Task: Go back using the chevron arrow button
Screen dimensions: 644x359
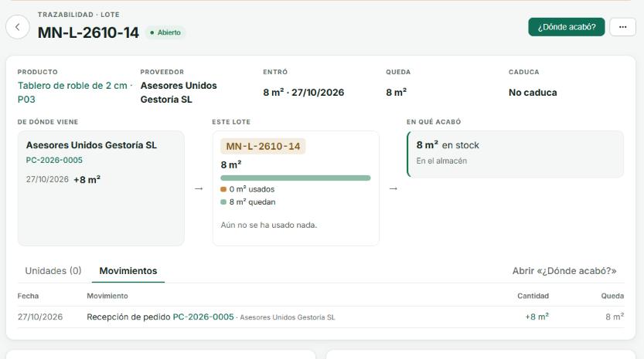Action: coord(18,27)
